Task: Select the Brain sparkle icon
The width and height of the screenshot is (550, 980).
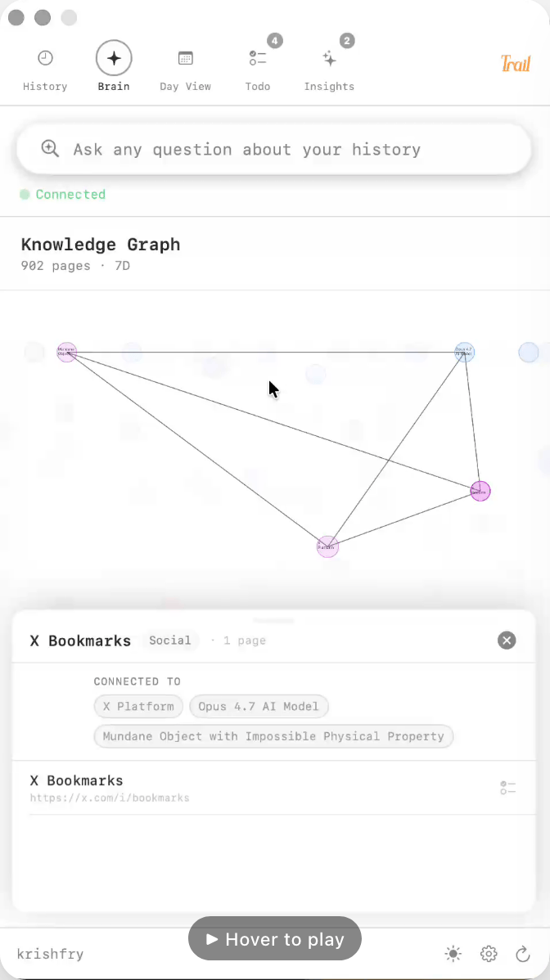Action: [114, 58]
